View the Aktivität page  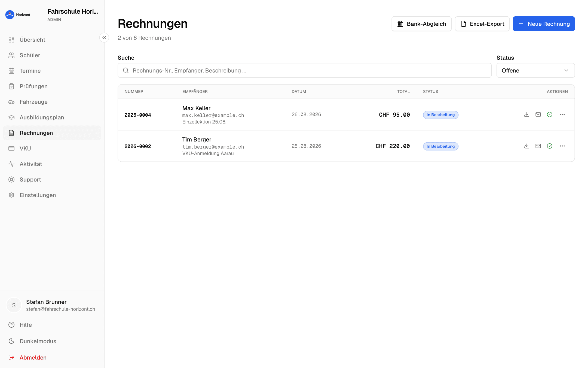[x=52, y=164]
